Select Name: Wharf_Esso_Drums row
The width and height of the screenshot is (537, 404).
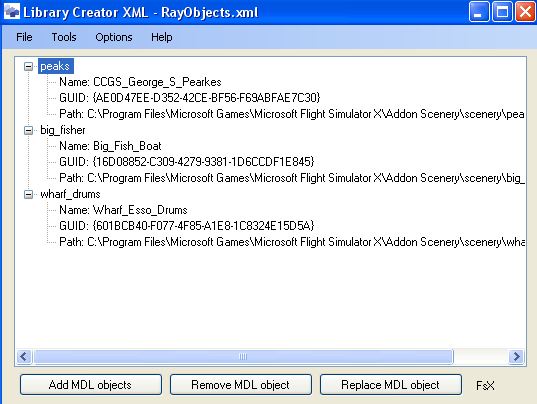(123, 210)
